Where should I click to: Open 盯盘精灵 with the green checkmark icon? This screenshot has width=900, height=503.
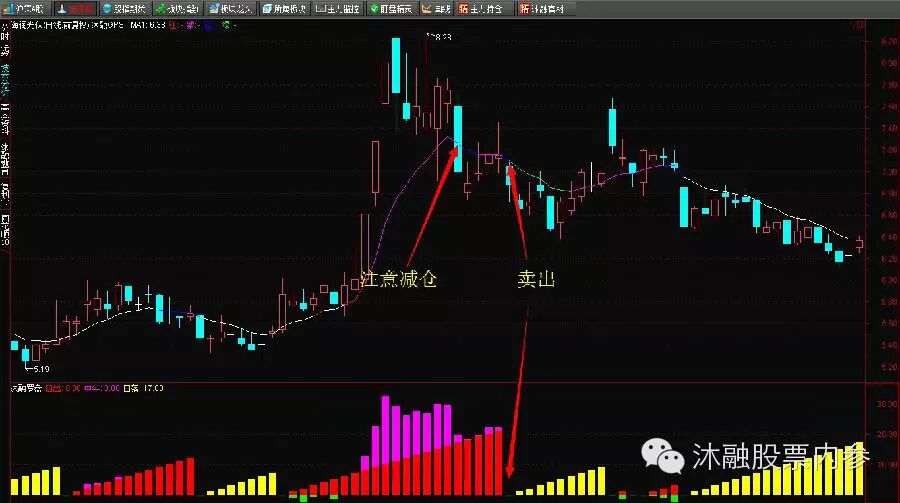tap(391, 9)
